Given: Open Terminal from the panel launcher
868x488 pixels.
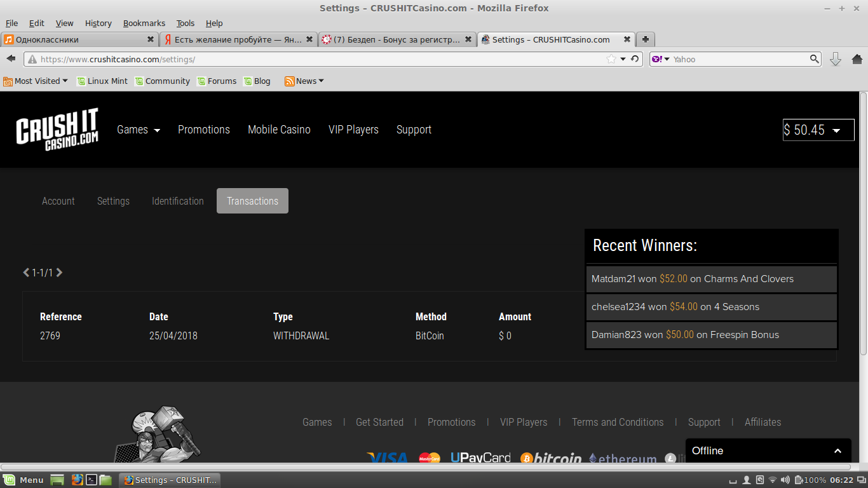Looking at the screenshot, I should pyautogui.click(x=92, y=480).
